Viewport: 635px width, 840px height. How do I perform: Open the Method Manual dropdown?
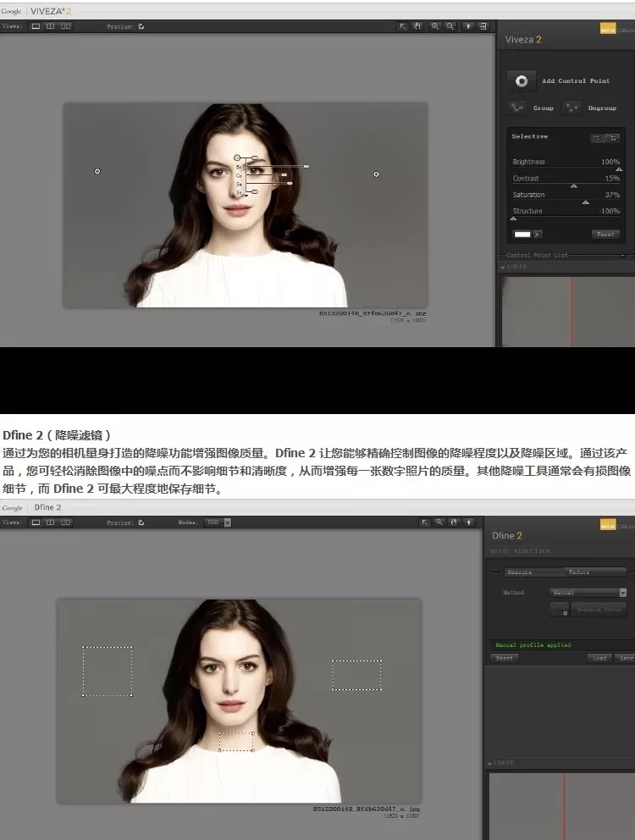tap(588, 593)
